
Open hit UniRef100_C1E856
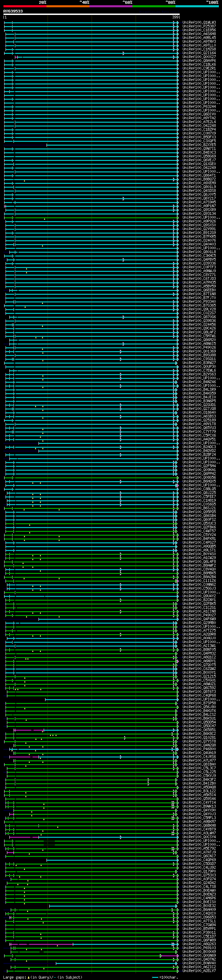coord(199,30)
